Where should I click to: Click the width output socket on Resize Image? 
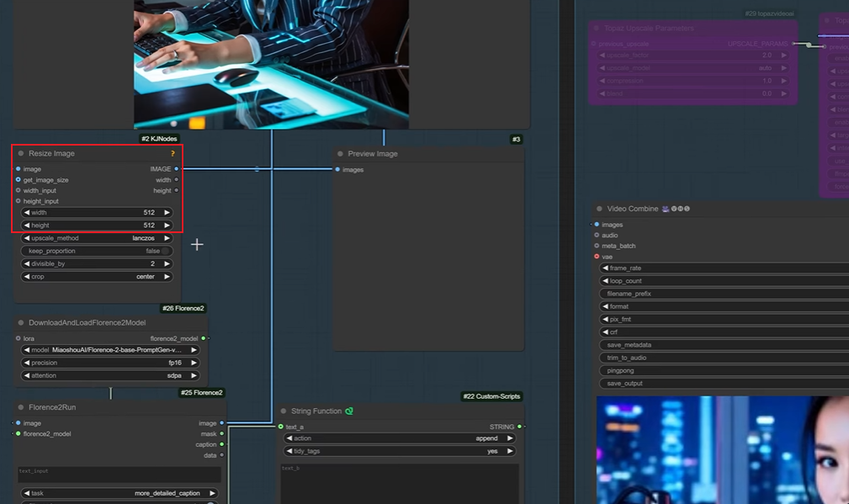[176, 180]
